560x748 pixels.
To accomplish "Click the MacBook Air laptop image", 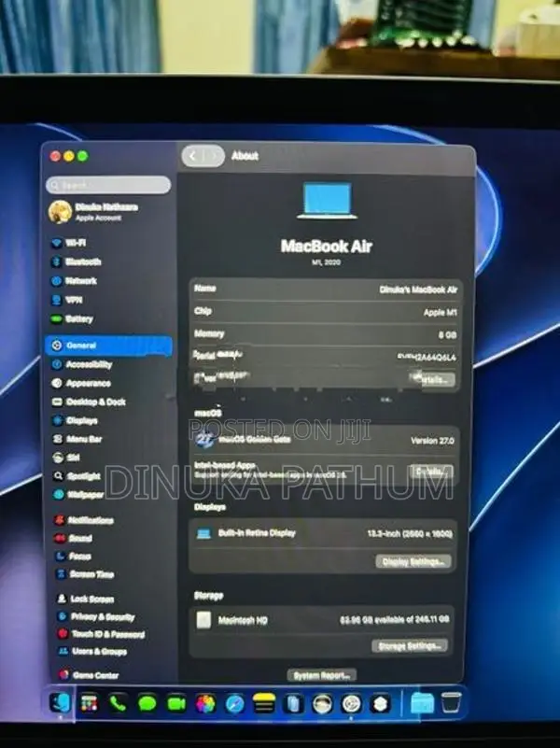I will point(327,201).
